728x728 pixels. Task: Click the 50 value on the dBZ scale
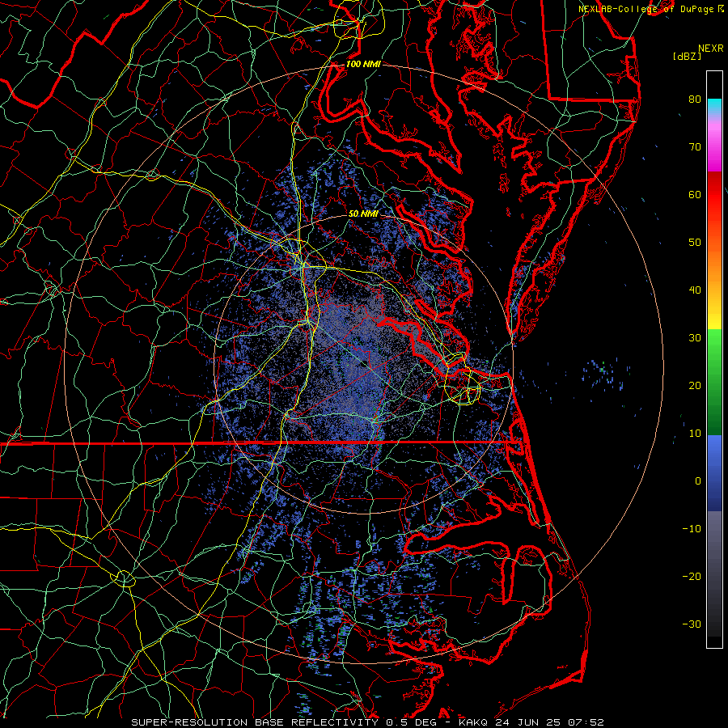(695, 243)
